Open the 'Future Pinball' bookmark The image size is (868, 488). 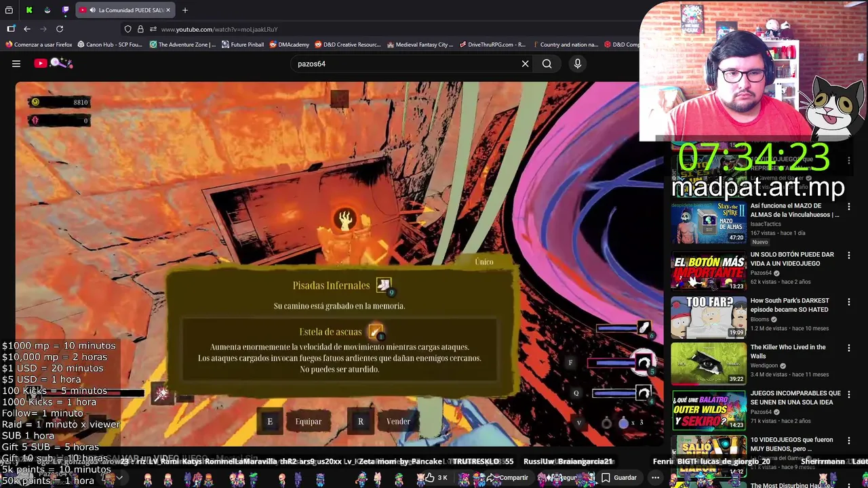click(x=243, y=45)
